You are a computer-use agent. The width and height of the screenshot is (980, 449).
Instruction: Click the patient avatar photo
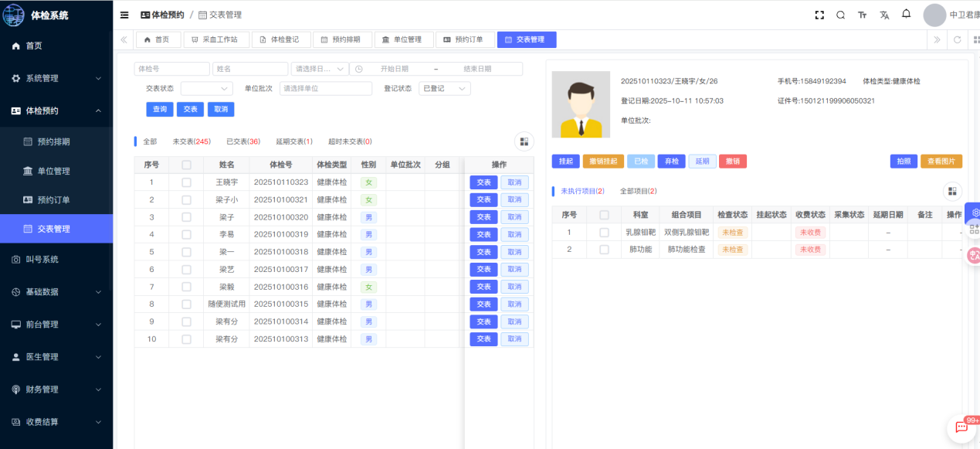(580, 104)
